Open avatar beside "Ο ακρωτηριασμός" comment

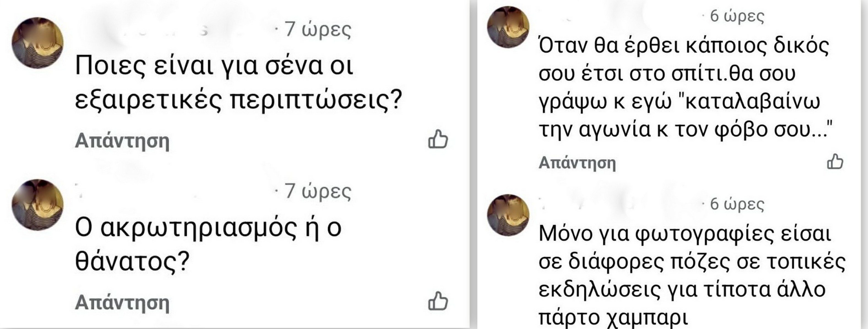[x=37, y=204]
